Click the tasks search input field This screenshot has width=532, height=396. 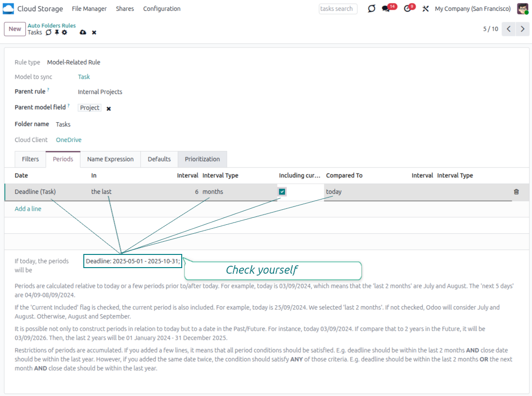point(338,9)
